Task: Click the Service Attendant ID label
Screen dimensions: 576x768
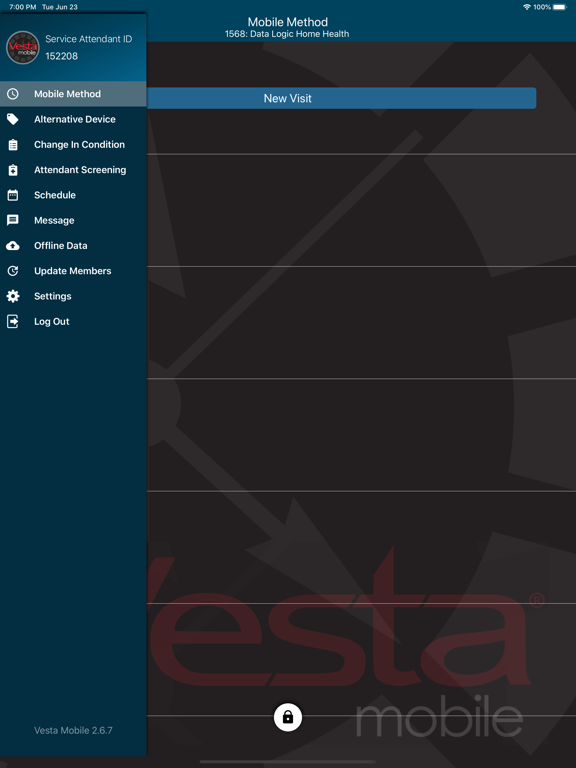Action: pyautogui.click(x=89, y=39)
